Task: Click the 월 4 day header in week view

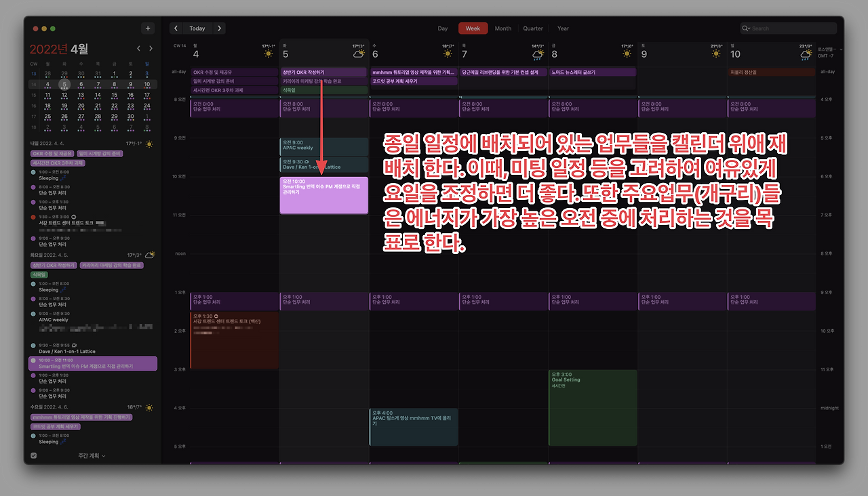Action: pos(195,52)
